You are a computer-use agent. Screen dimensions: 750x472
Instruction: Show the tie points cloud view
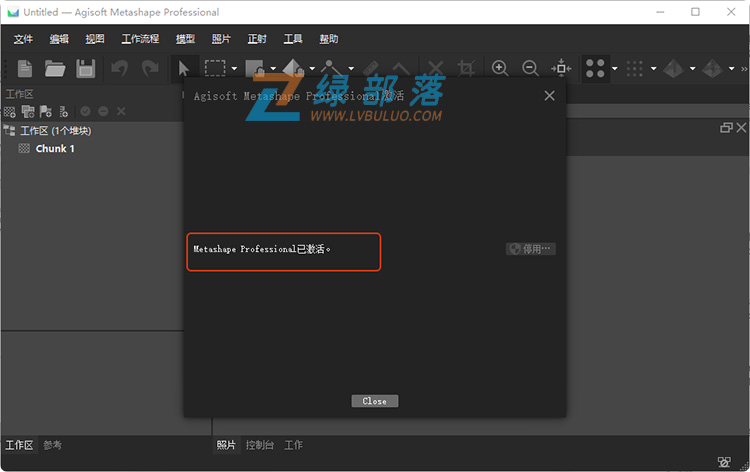tap(596, 68)
